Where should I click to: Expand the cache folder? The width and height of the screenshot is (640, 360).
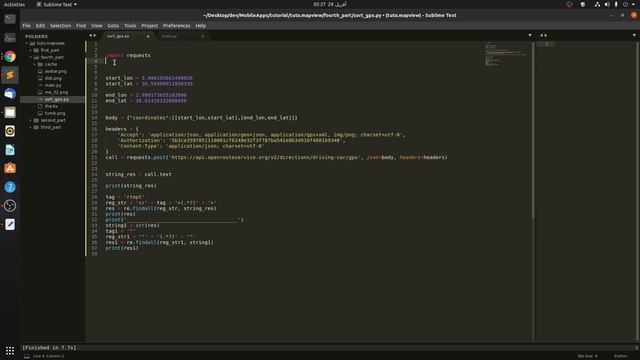click(34, 64)
